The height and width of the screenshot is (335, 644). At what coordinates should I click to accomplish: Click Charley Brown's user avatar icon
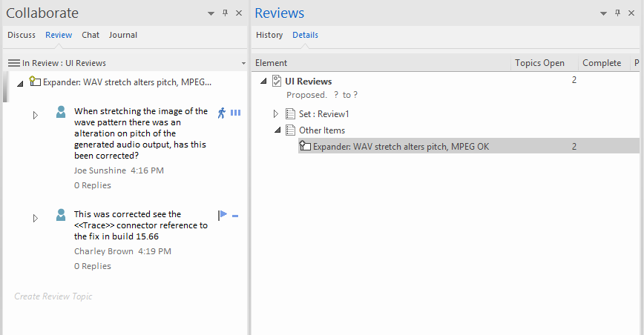coord(61,215)
